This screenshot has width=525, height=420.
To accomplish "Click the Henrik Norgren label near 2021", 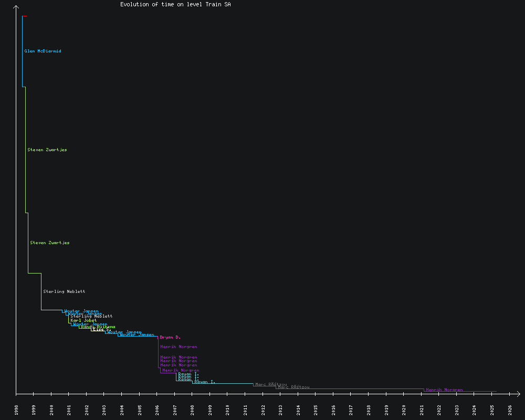I will click(444, 390).
